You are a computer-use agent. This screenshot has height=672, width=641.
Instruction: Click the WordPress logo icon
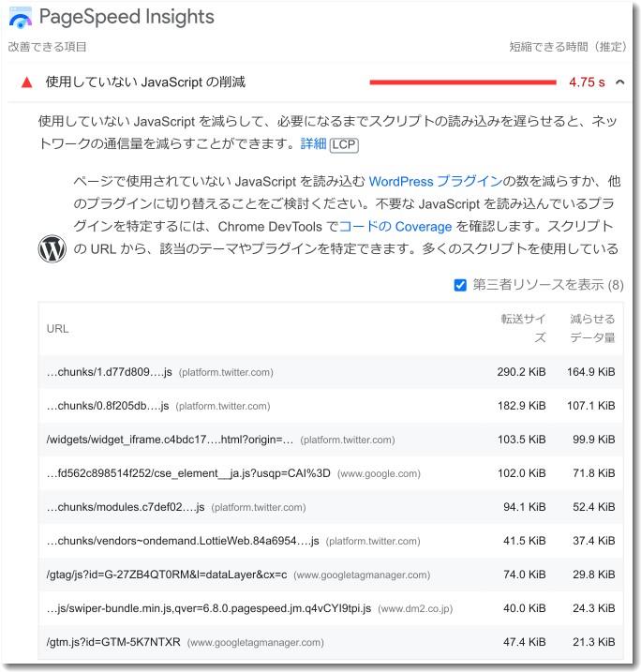(52, 248)
